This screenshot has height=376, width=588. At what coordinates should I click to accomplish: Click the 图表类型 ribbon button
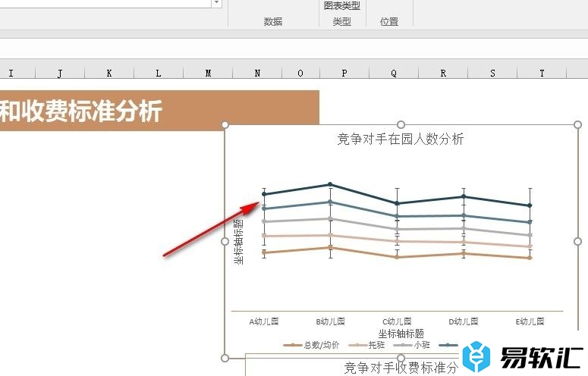pos(341,6)
